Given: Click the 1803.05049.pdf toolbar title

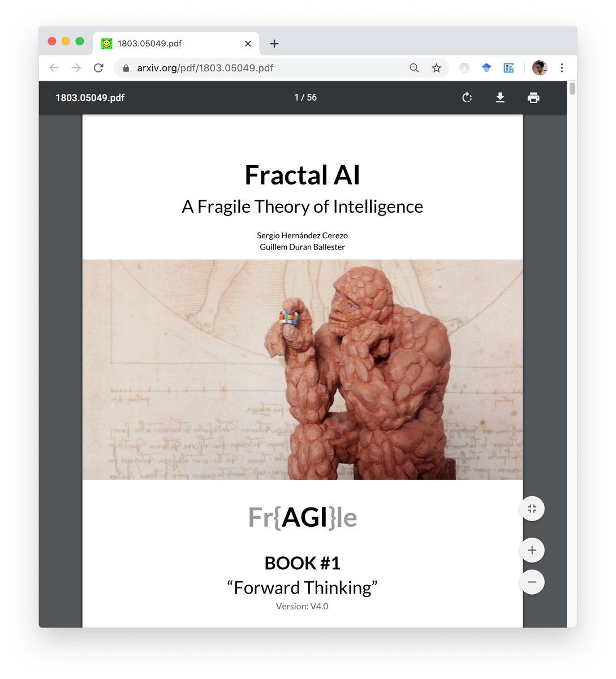Looking at the screenshot, I should (90, 97).
